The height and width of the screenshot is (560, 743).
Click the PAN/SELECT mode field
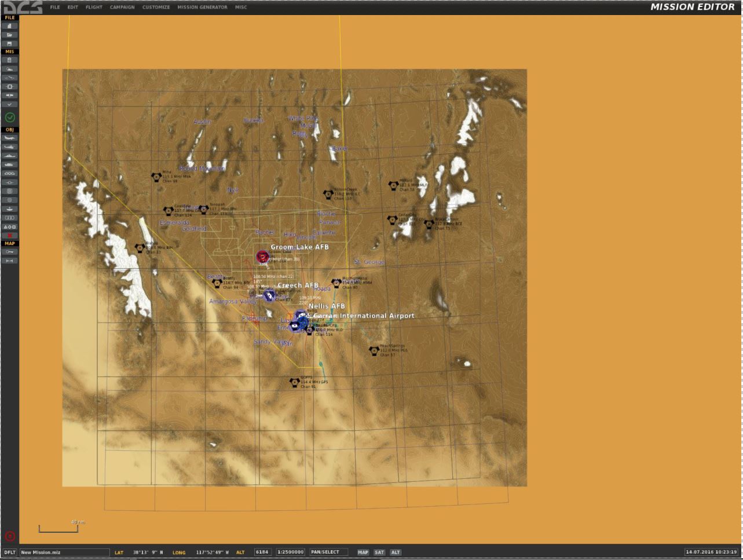(x=328, y=552)
